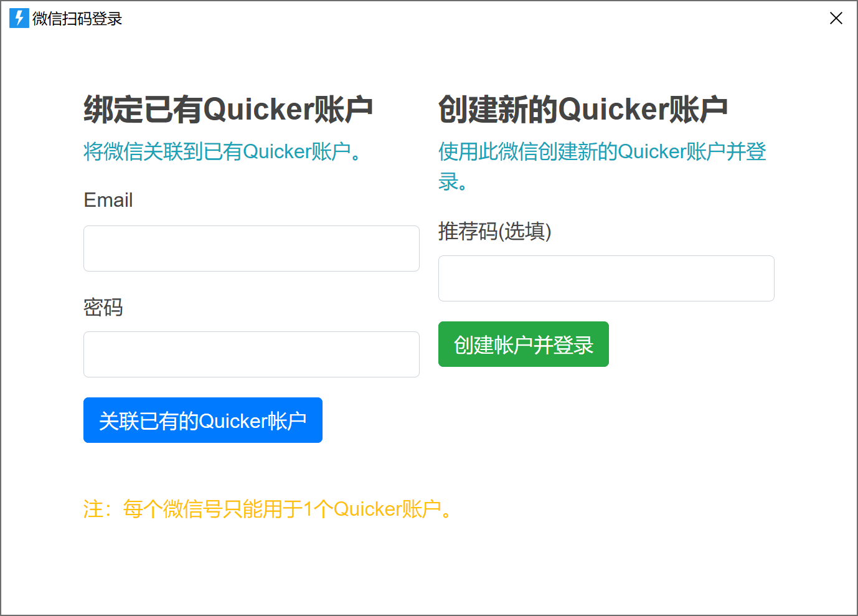Viewport: 858px width, 616px height.
Task: Click the orange note 每个微信号只能用于1个Quicker账户
Action: (267, 509)
